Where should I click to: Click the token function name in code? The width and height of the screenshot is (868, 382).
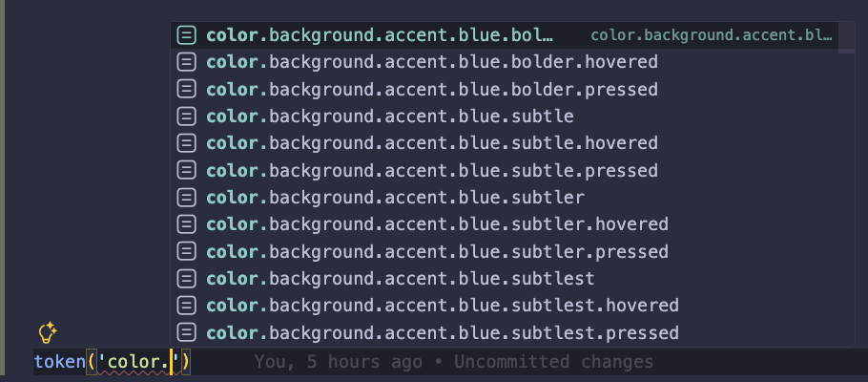click(56, 362)
